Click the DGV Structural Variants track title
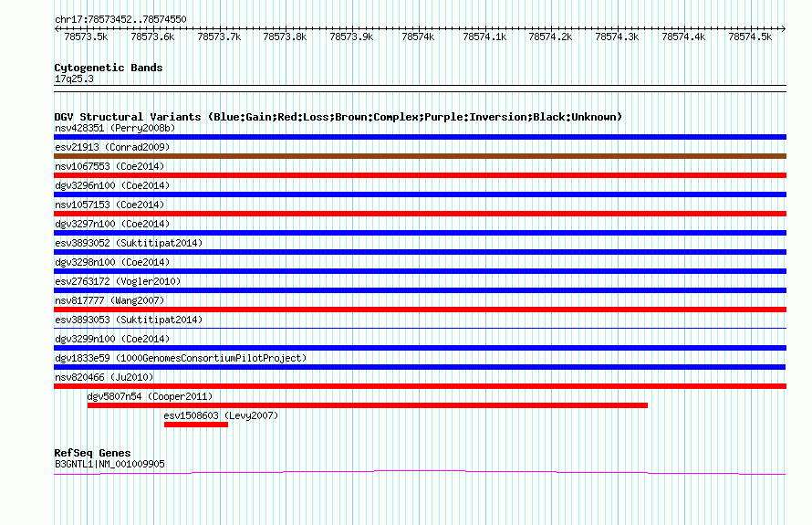Image resolution: width=812 pixels, height=525 pixels. pos(338,117)
